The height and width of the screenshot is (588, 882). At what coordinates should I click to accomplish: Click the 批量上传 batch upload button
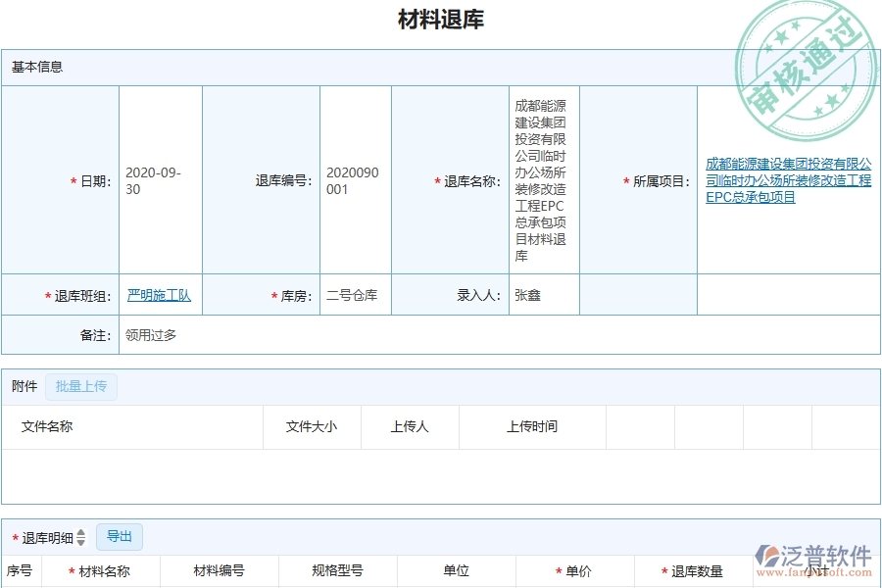(79, 386)
